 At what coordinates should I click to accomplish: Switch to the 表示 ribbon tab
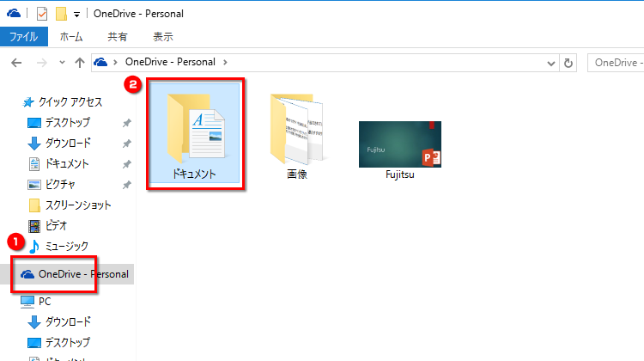pyautogui.click(x=163, y=37)
